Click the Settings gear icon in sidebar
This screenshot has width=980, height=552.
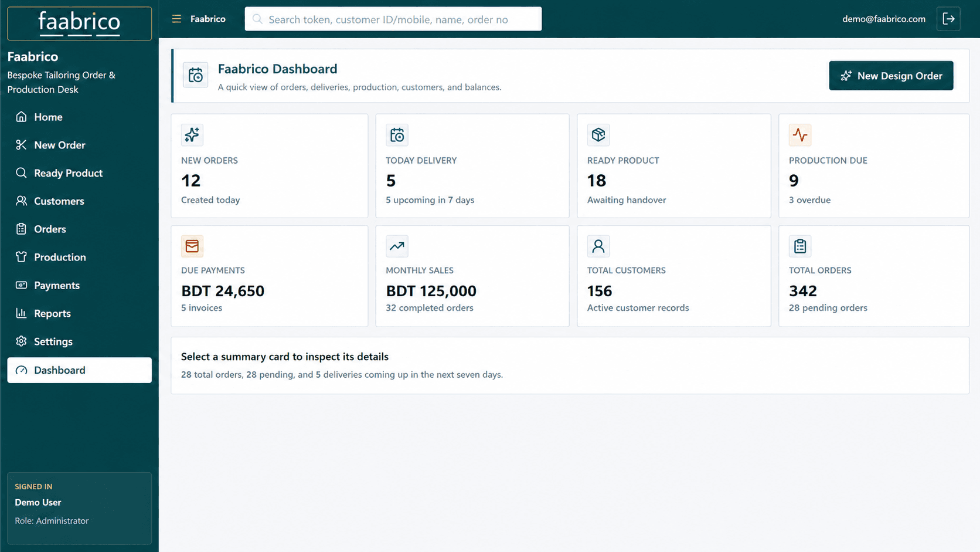tap(21, 341)
